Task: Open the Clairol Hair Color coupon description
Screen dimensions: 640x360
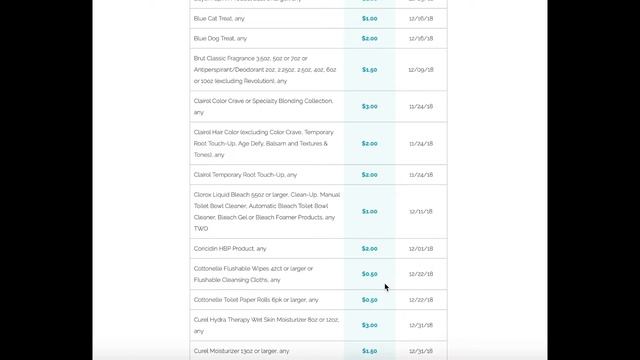Action: 264,144
